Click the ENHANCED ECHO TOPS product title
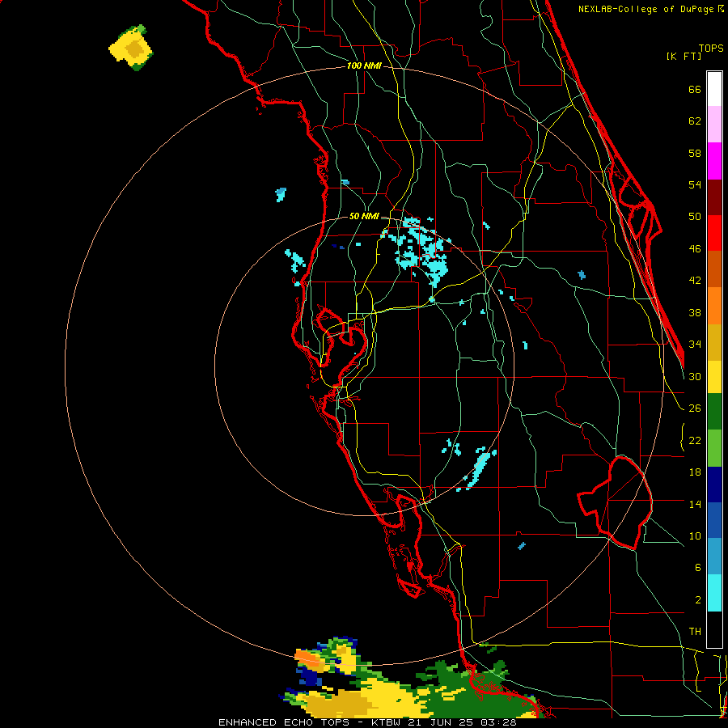 click(x=284, y=722)
